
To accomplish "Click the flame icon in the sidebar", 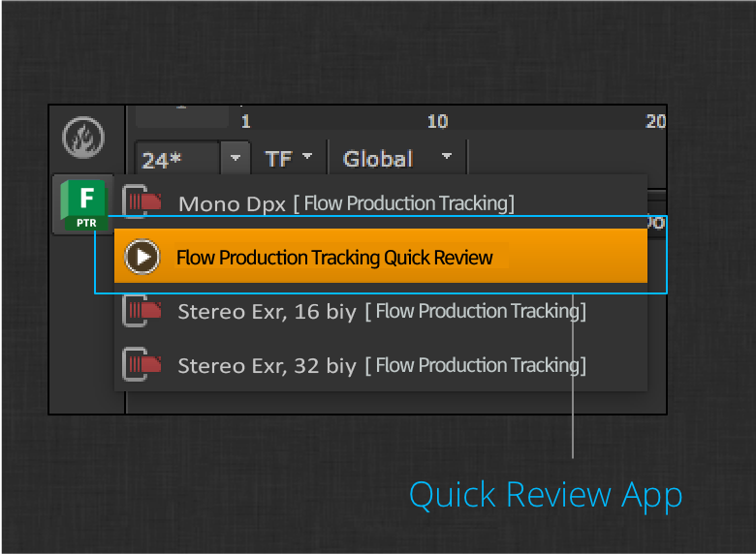I will click(83, 138).
